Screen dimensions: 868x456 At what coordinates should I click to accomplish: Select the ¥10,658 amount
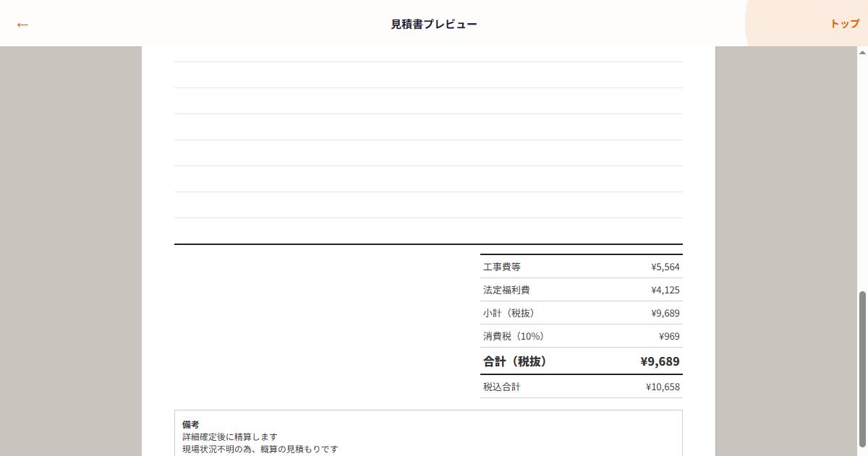[663, 387]
